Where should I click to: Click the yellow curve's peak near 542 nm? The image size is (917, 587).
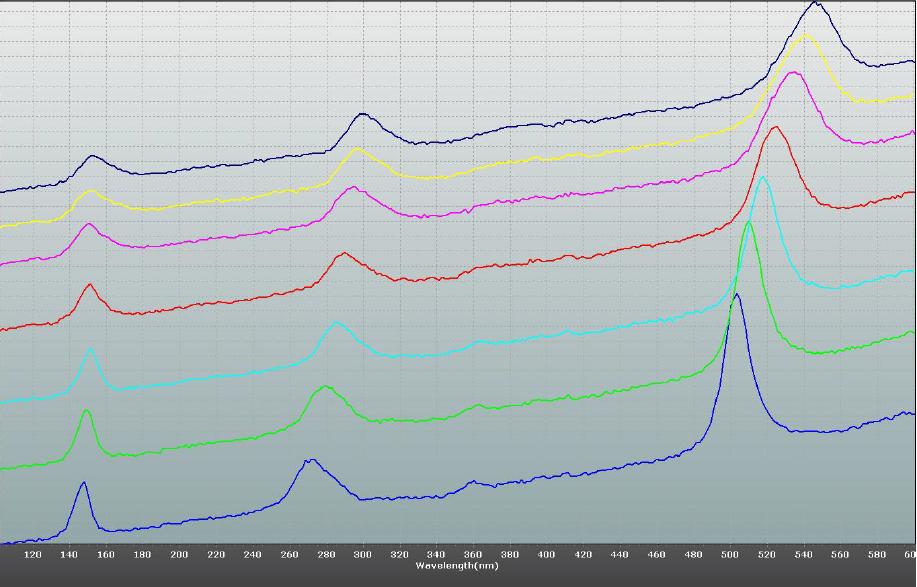pos(806,35)
